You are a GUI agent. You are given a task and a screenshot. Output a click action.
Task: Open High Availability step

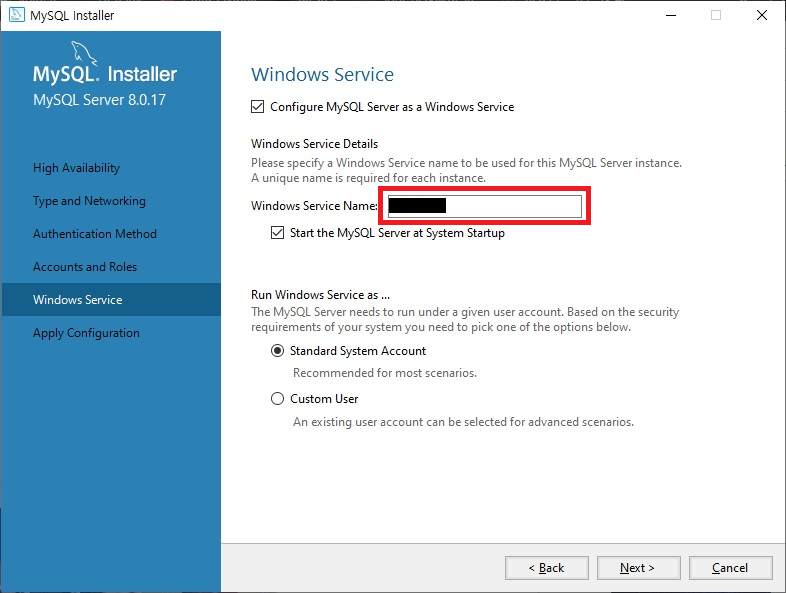click(76, 168)
